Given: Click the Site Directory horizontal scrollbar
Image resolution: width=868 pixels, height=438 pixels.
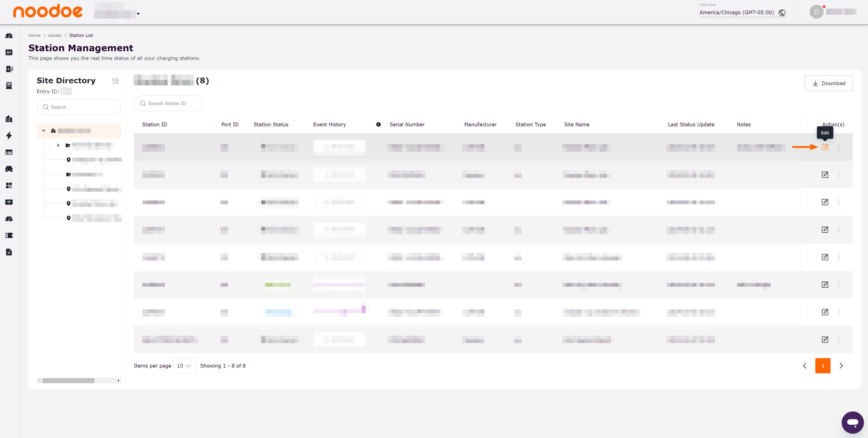Looking at the screenshot, I should pyautogui.click(x=68, y=380).
